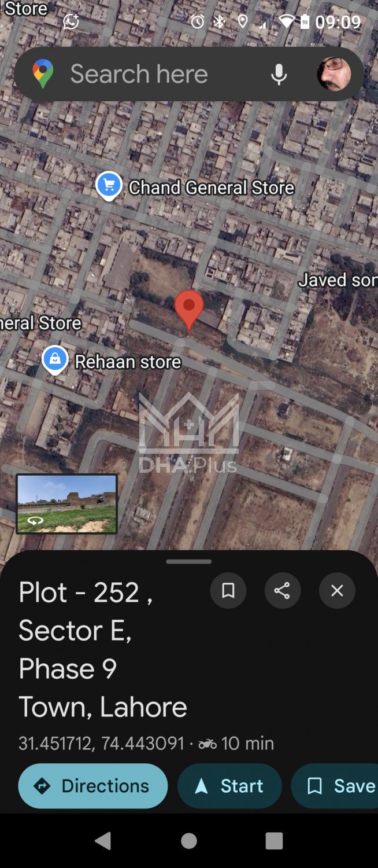This screenshot has width=378, height=868.
Task: Bookmark this place using the round save icon
Action: coord(228,590)
